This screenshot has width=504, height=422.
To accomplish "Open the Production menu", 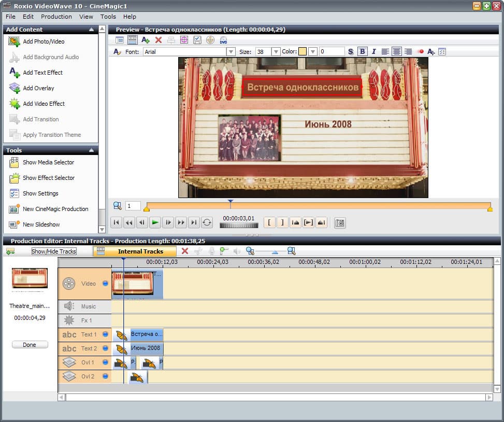I will click(56, 17).
